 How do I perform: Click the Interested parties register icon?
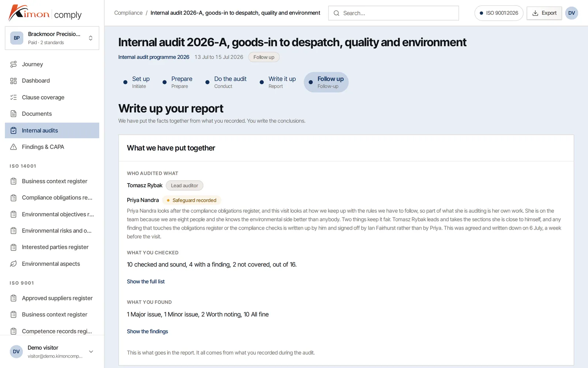point(14,247)
